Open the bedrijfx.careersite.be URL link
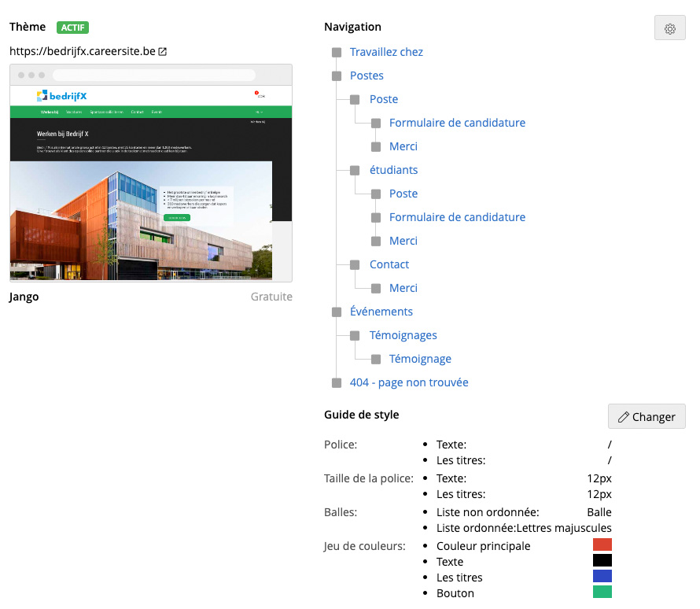Screen dimensions: 700x609 click(x=82, y=52)
